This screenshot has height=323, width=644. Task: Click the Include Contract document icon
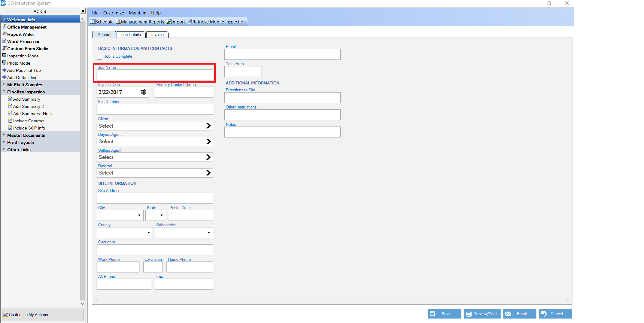tap(10, 120)
